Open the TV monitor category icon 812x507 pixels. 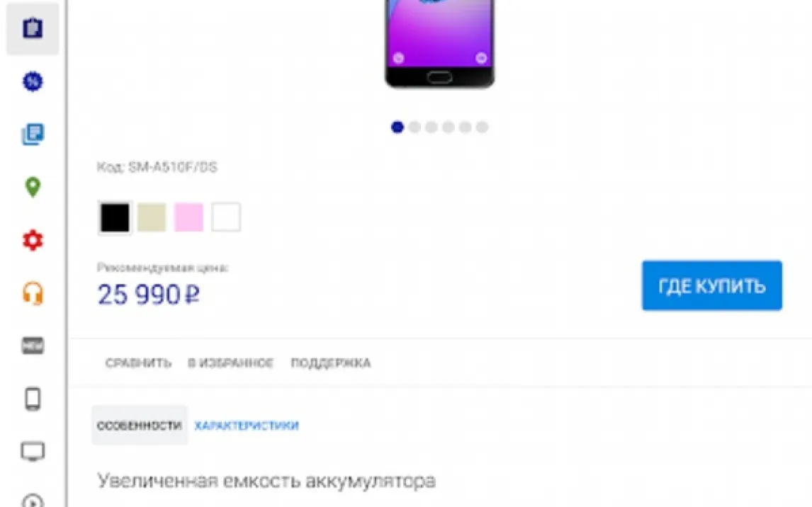[x=33, y=452]
